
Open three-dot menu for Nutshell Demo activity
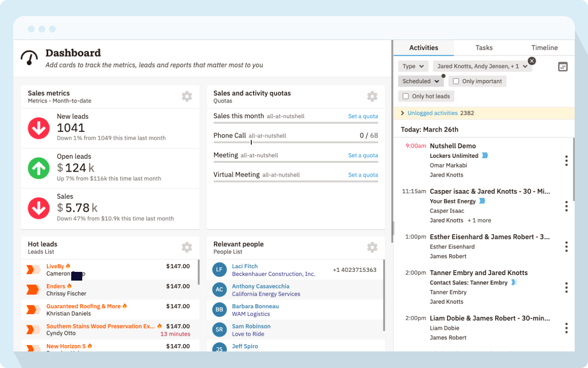(566, 161)
